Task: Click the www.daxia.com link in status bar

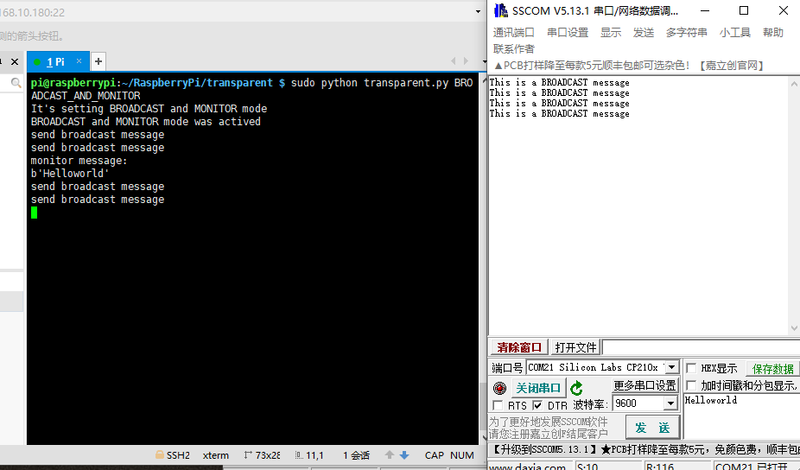Action: point(527,466)
